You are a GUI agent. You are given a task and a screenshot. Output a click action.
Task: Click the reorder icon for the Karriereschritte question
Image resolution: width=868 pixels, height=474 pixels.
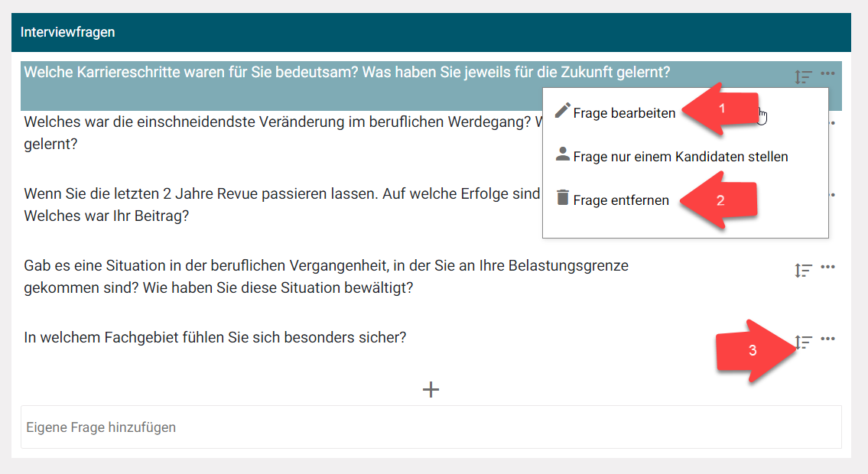pyautogui.click(x=803, y=77)
